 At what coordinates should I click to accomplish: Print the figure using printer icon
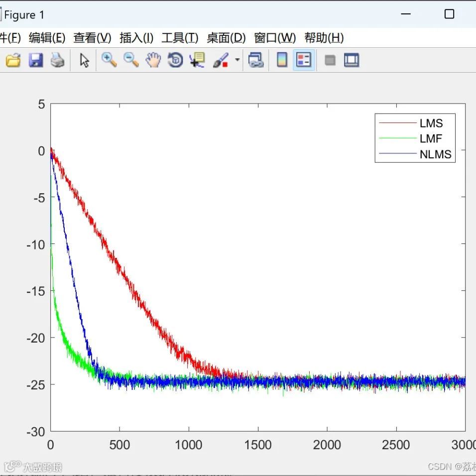coord(57,61)
